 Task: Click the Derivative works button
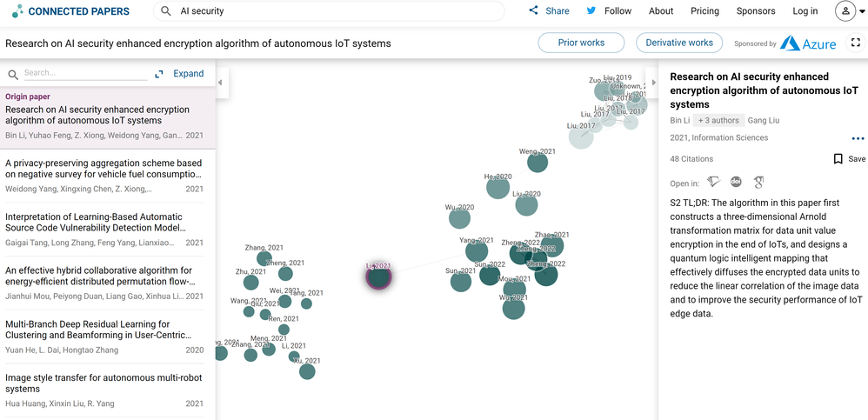point(679,43)
